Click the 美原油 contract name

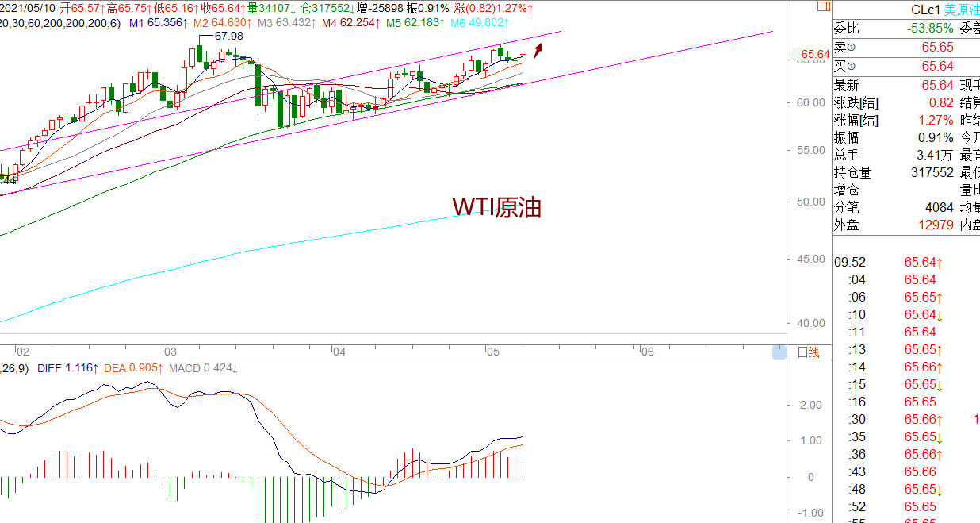[x=961, y=10]
